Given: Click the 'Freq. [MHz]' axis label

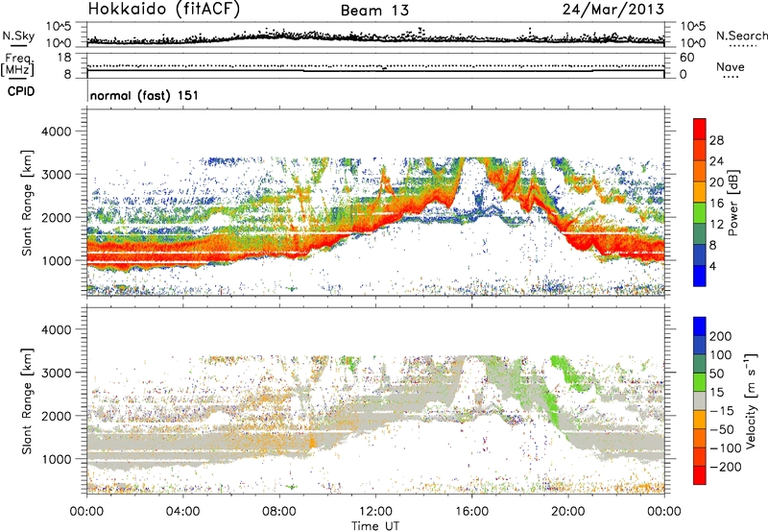Looking at the screenshot, I should [x=17, y=65].
